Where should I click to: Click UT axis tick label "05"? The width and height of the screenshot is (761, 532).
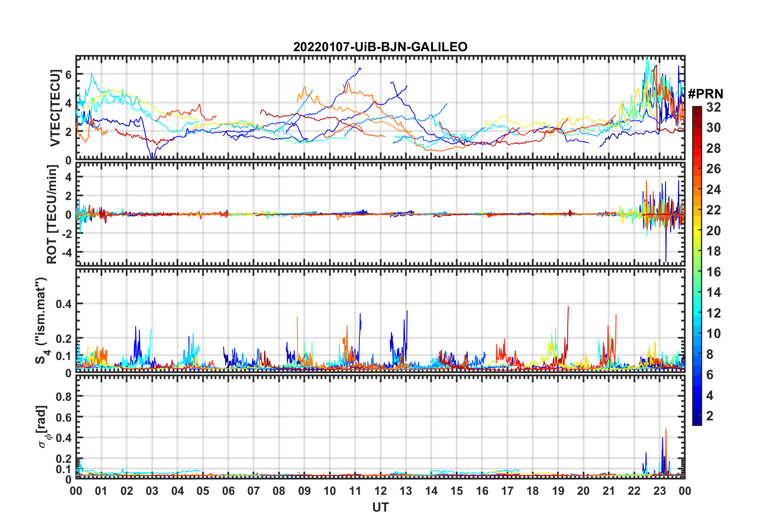click(x=203, y=491)
